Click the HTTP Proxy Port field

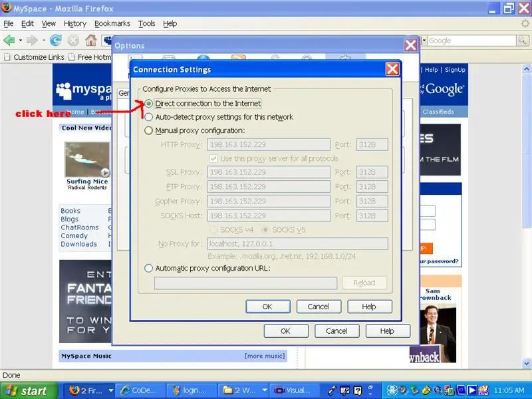tap(372, 144)
